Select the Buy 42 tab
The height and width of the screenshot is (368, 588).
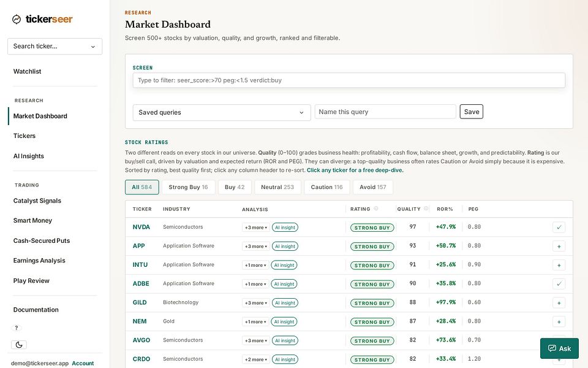coord(235,187)
